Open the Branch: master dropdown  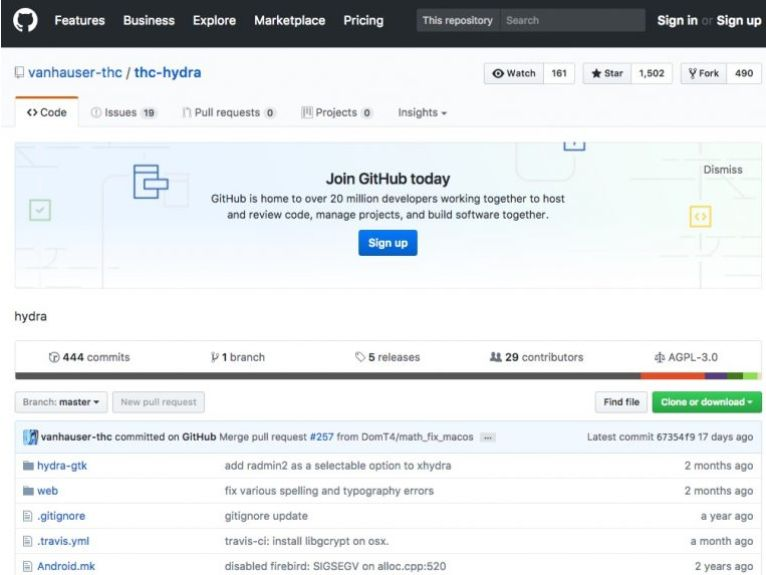(61, 402)
